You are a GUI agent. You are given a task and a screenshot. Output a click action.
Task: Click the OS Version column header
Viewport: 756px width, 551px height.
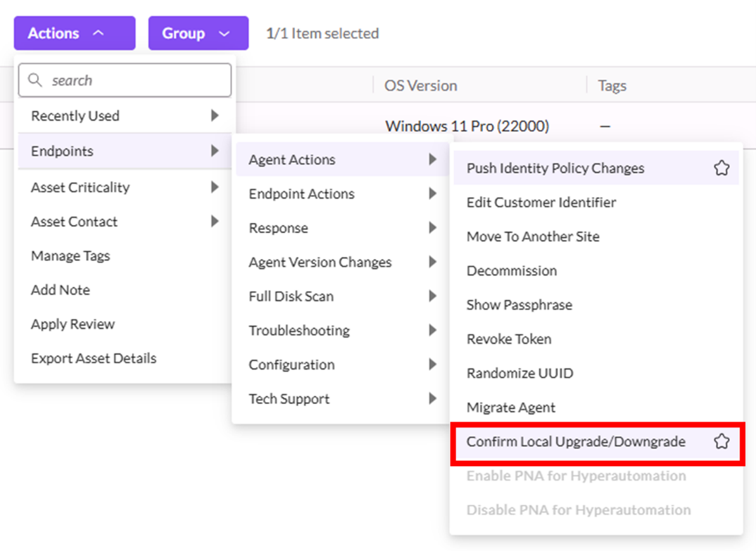coord(420,85)
